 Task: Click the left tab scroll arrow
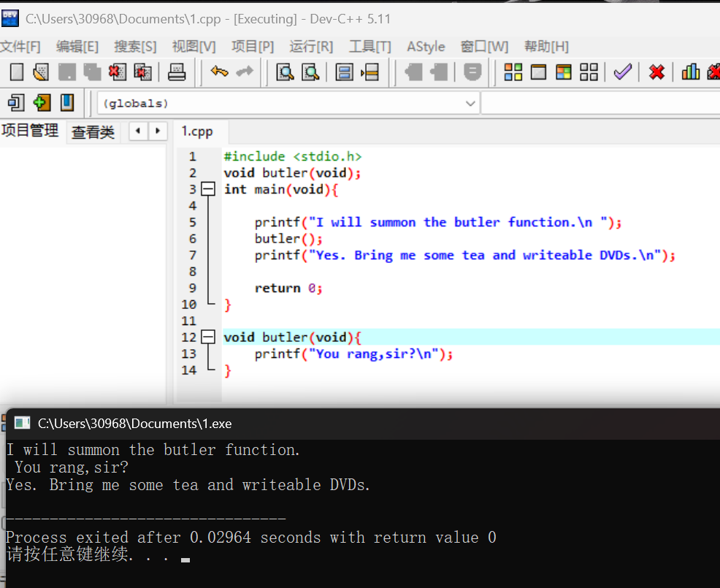(138, 131)
